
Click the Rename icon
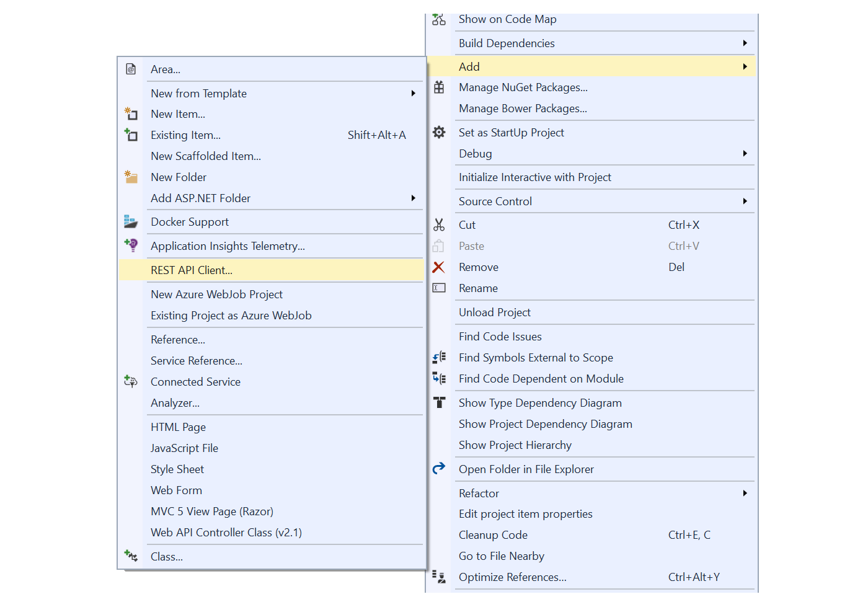coord(439,288)
